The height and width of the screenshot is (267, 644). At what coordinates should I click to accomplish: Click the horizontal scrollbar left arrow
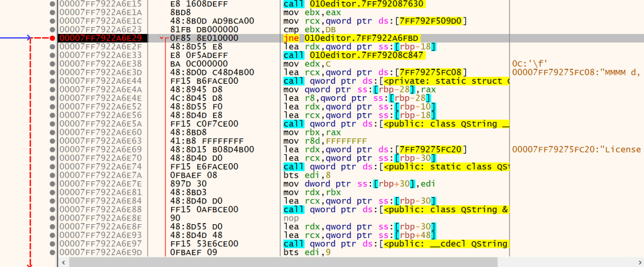point(62,262)
